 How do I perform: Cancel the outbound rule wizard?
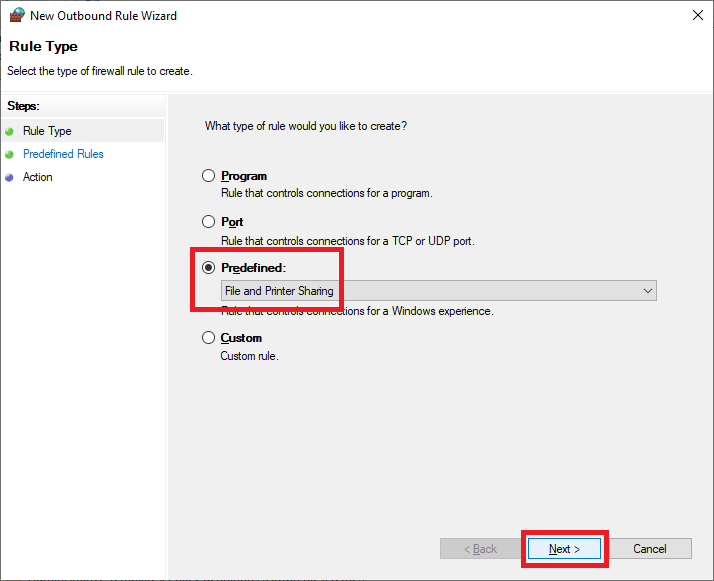[x=650, y=549]
